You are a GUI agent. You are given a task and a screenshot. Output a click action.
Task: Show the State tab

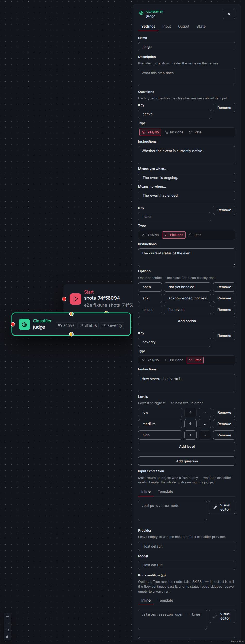pyautogui.click(x=201, y=26)
